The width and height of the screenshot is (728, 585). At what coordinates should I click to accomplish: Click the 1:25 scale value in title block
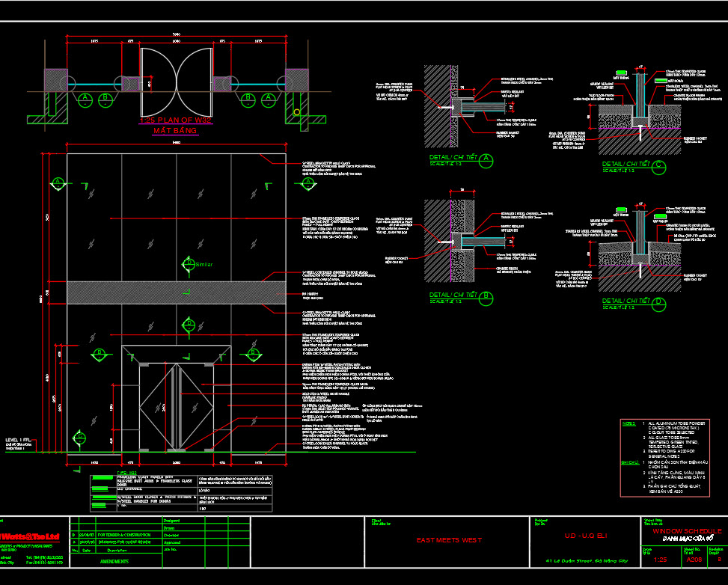coord(660,560)
